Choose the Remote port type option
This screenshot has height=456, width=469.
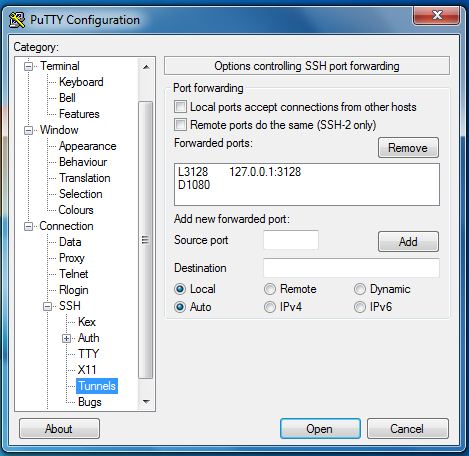[x=270, y=289]
